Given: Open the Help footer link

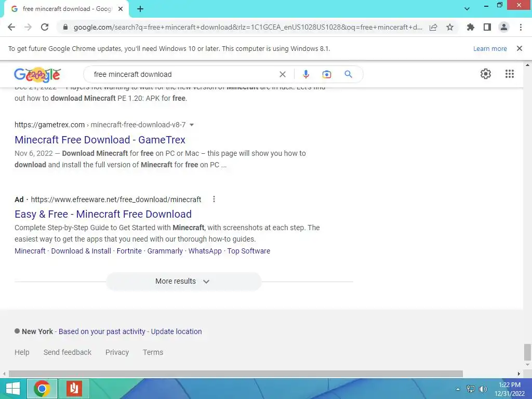Looking at the screenshot, I should pyautogui.click(x=22, y=352).
